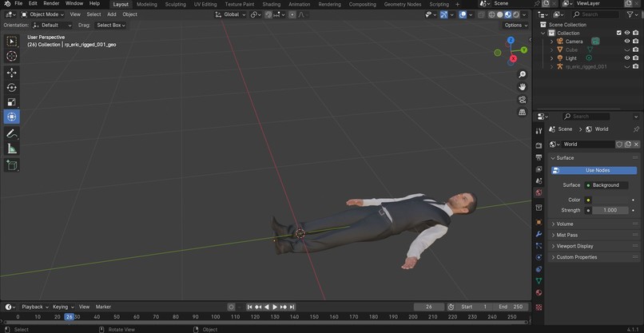Open the Object properties tab
644x333 pixels.
point(539,222)
